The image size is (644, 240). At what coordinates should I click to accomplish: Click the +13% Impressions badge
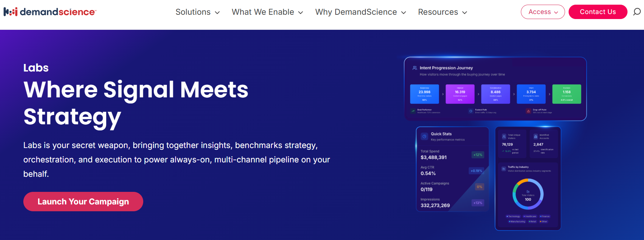478,203
